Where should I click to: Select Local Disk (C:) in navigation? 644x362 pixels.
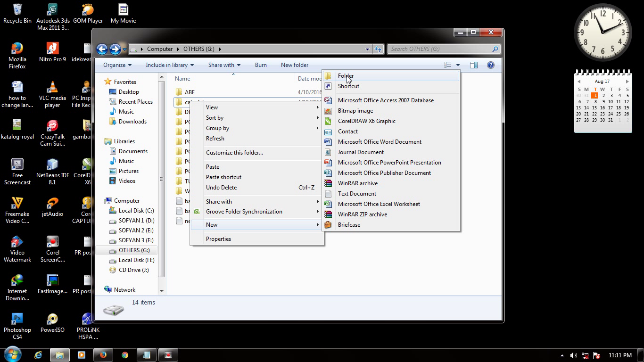[131, 211]
